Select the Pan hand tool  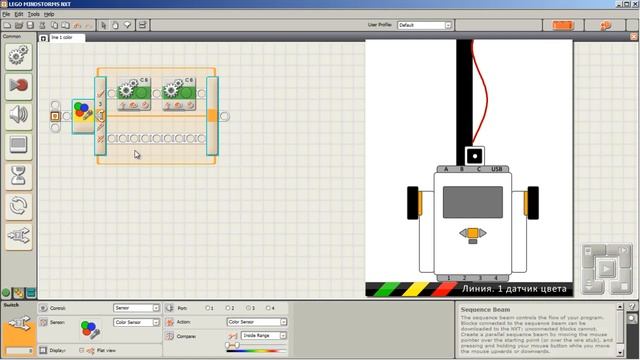tap(116, 25)
